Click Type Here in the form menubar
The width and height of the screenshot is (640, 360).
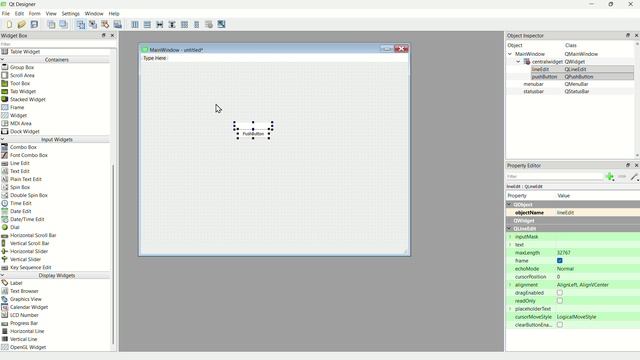155,58
